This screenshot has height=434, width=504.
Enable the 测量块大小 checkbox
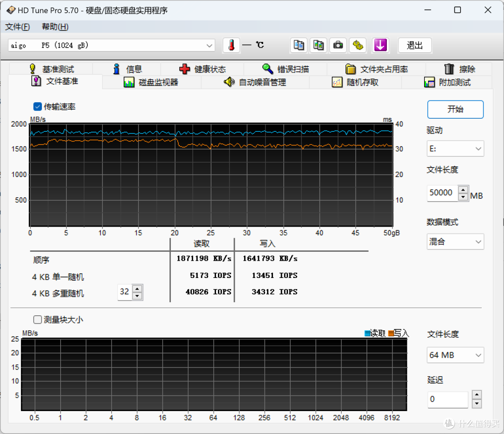coord(37,320)
